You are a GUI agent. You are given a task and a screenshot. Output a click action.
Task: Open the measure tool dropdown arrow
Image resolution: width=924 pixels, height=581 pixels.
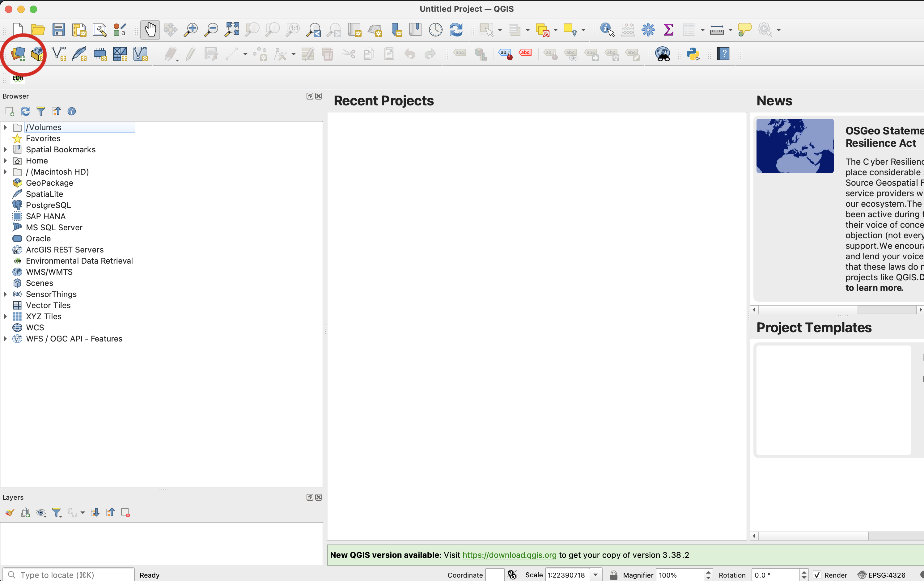[x=730, y=30]
